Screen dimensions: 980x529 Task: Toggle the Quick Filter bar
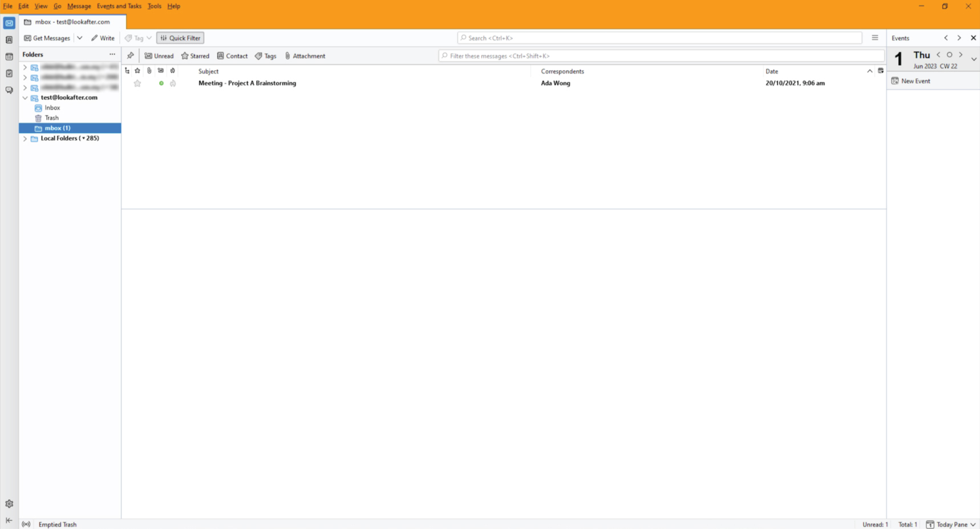(x=180, y=38)
